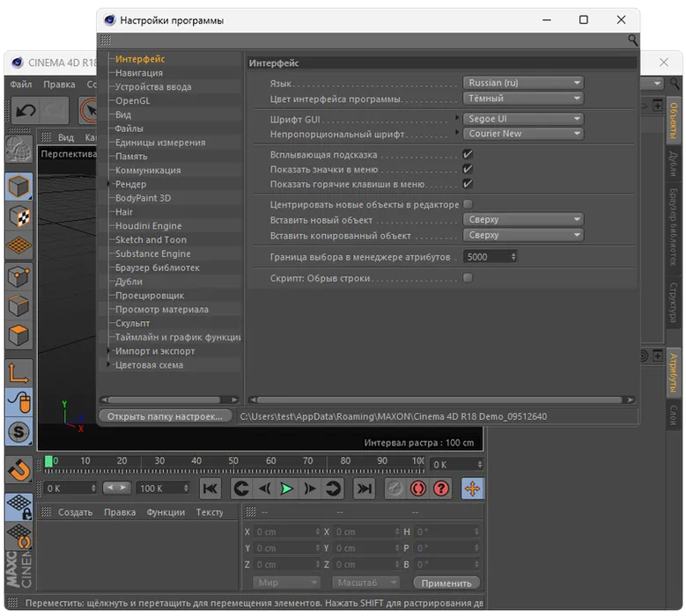
Task: Open the Courier New monospace font dropdown
Action: click(x=523, y=134)
